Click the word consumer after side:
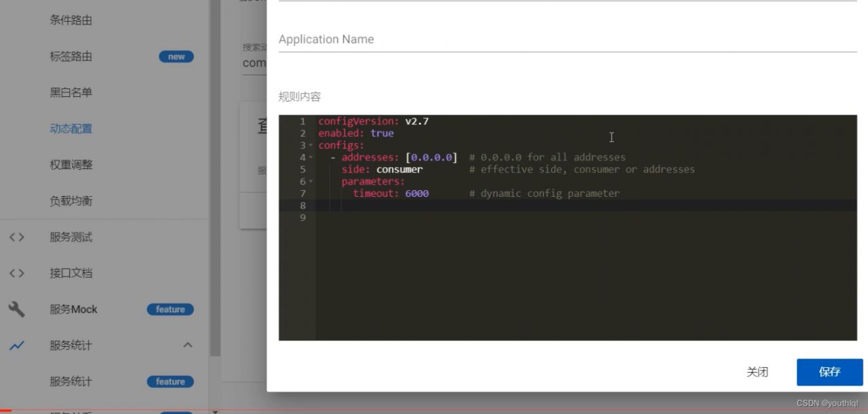This screenshot has width=868, height=414. tap(399, 170)
